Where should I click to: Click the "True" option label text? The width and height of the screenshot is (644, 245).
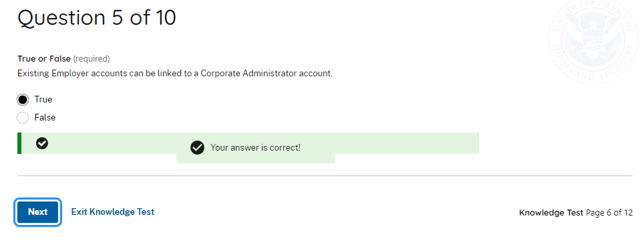(x=43, y=100)
